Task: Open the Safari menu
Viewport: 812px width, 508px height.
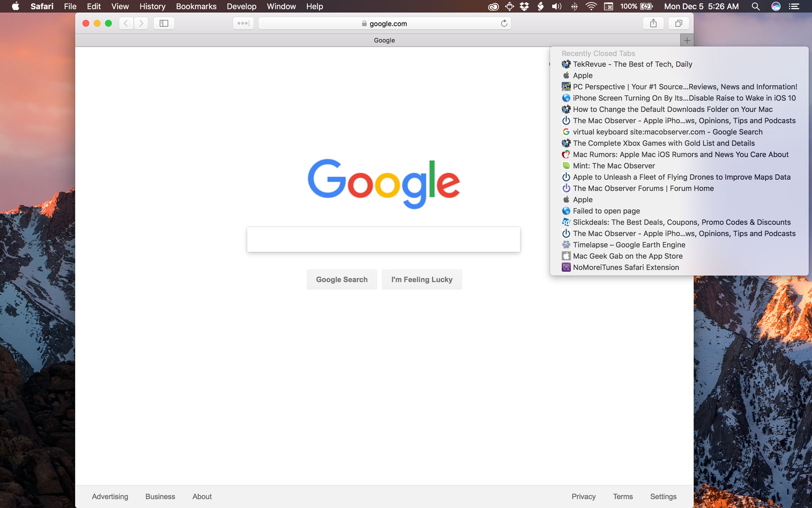Action: click(x=42, y=6)
